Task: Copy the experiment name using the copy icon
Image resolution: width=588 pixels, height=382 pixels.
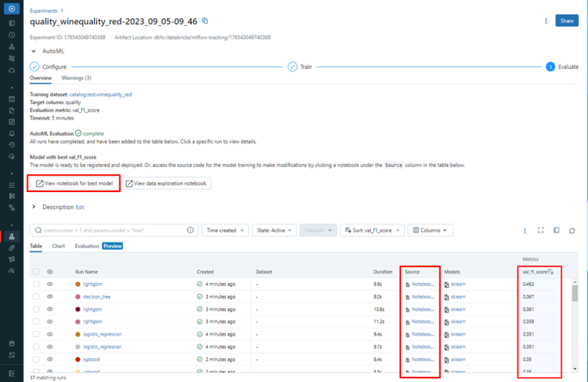Action: tap(204, 21)
